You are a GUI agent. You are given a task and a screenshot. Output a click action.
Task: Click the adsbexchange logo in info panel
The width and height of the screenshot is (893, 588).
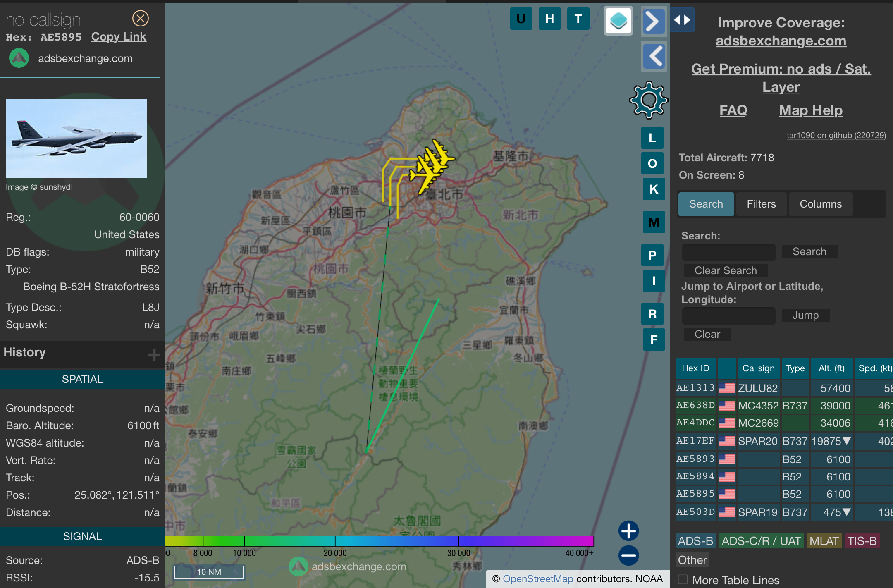pyautogui.click(x=19, y=58)
